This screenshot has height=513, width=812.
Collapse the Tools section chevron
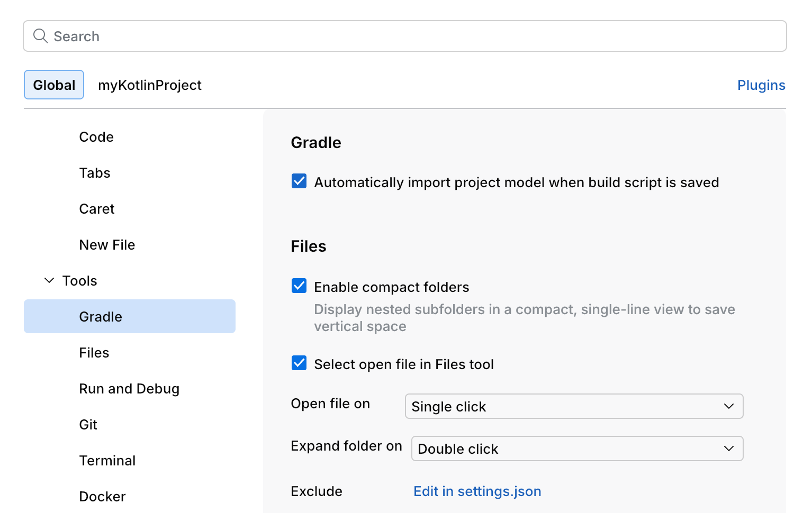(49, 280)
